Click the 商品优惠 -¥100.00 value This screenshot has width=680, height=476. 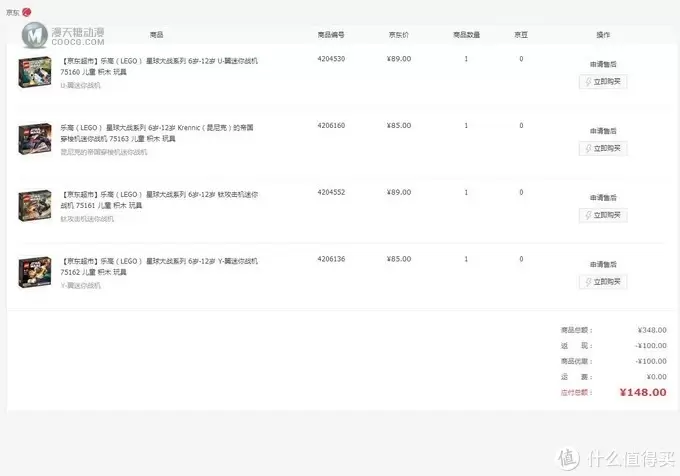651,362
